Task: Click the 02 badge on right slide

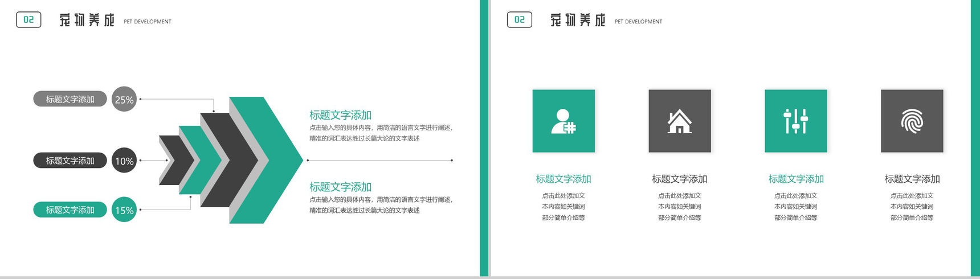Action: (520, 20)
